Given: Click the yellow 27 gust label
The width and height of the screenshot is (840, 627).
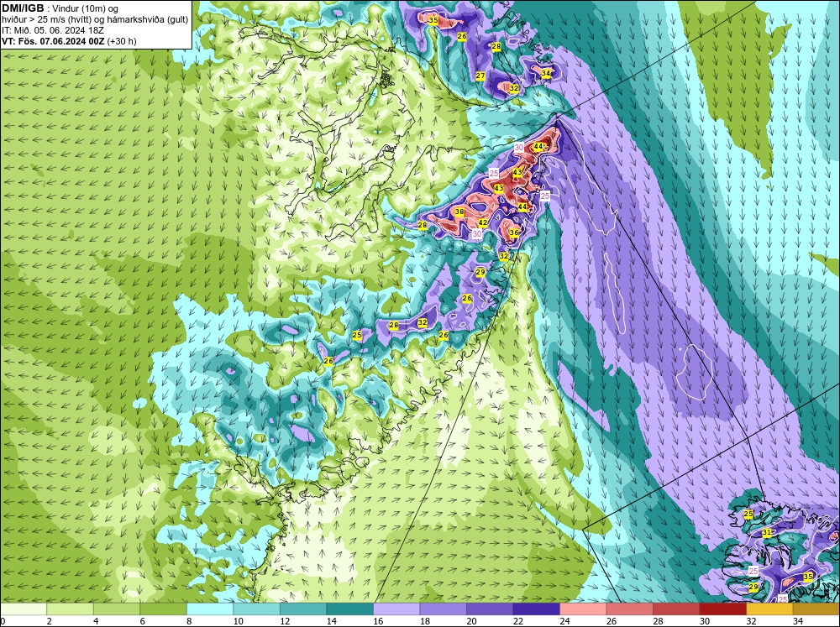Looking at the screenshot, I should [x=480, y=76].
